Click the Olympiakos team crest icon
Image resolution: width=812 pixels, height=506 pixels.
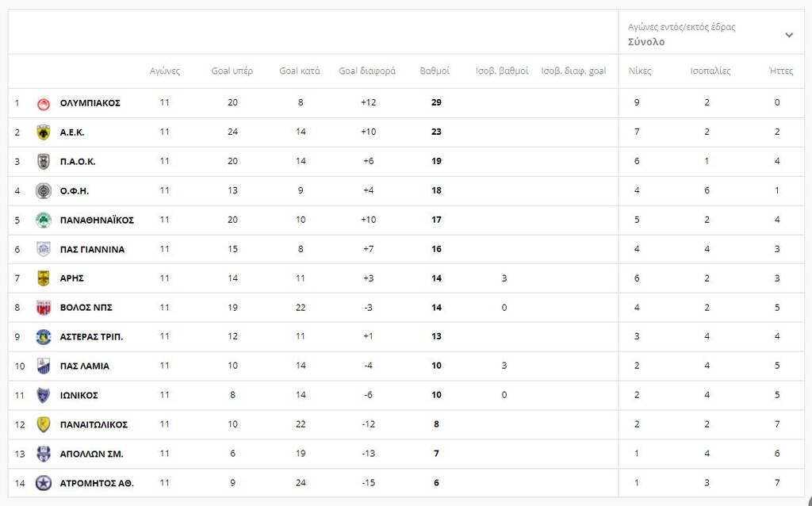click(x=44, y=103)
